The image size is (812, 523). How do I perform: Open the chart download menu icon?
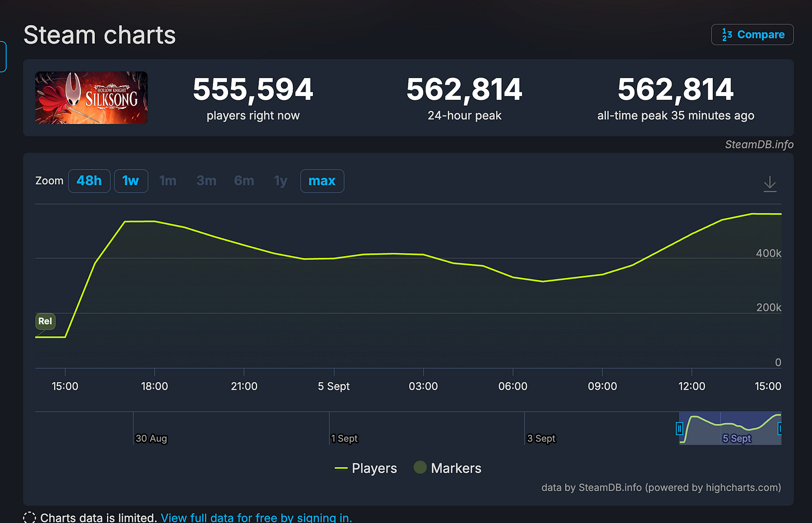[x=770, y=184]
